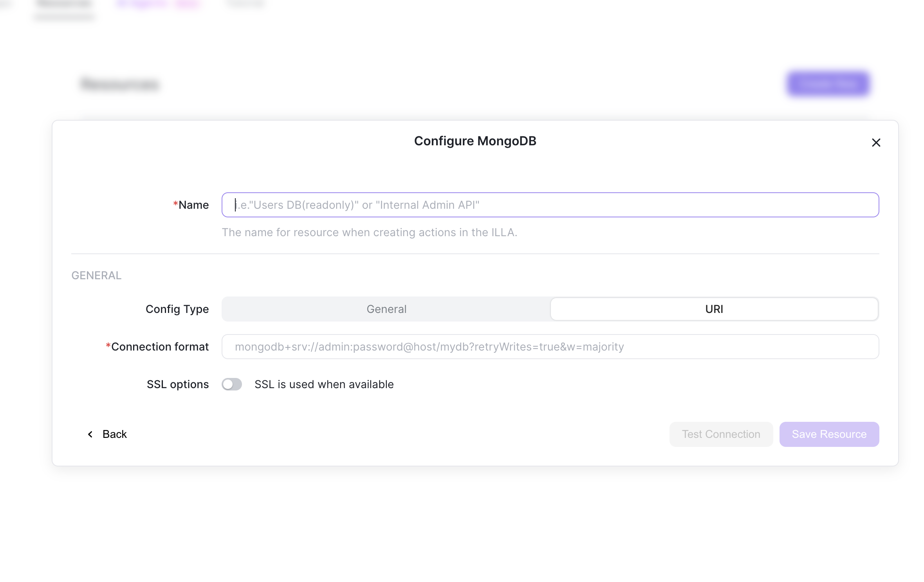Switch the connection mode to URI
The image size is (924, 582).
(714, 309)
